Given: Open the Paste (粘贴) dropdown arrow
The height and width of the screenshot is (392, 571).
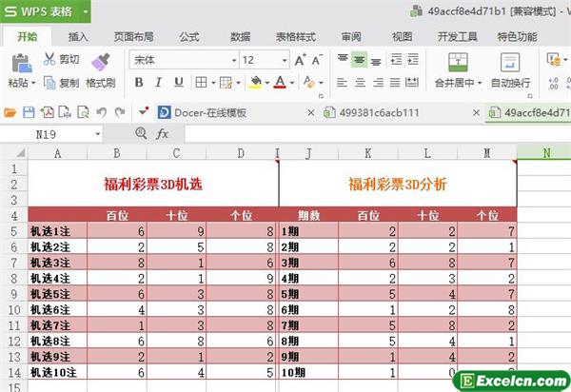Looking at the screenshot, I should pos(33,84).
